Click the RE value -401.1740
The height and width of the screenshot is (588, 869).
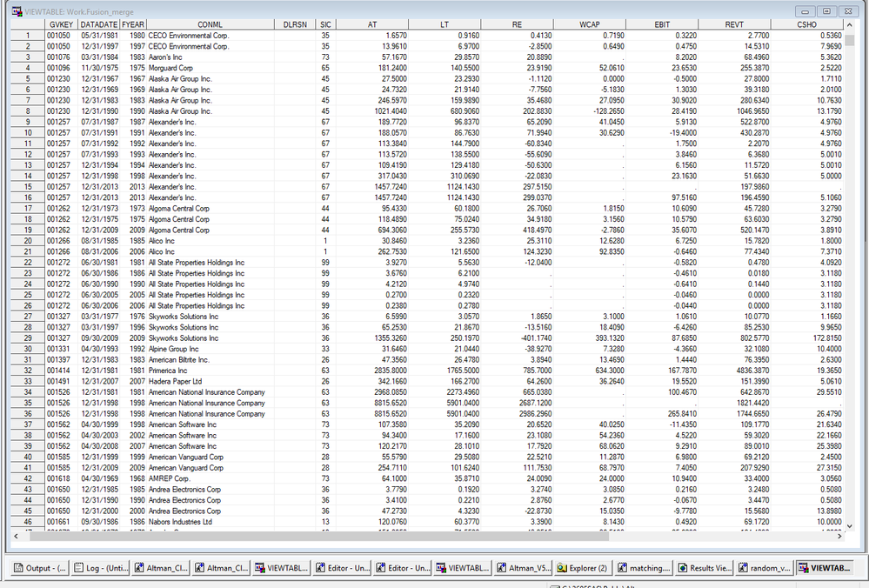point(517,338)
